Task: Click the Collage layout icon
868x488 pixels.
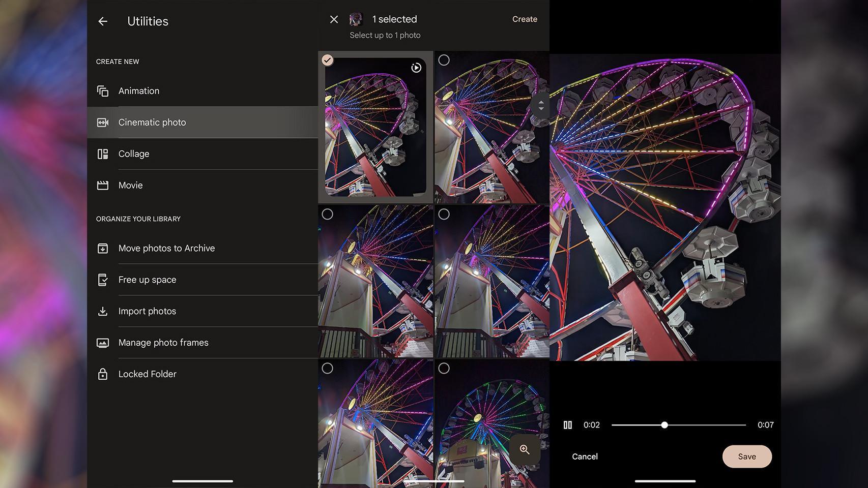Action: [x=103, y=154]
